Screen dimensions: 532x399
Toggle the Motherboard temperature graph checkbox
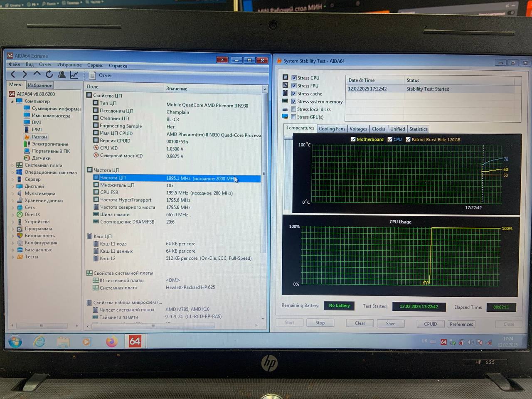pyautogui.click(x=353, y=139)
